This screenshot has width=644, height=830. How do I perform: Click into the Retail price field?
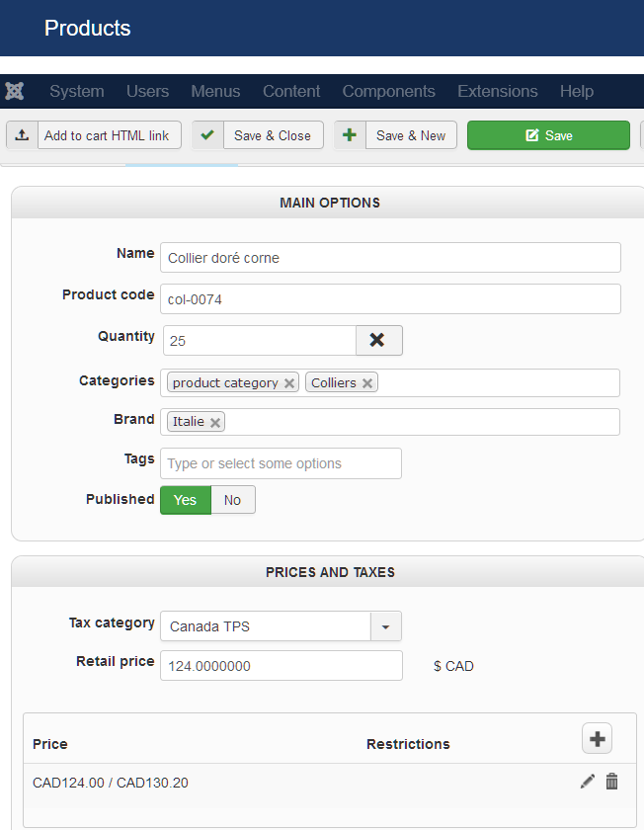click(281, 666)
